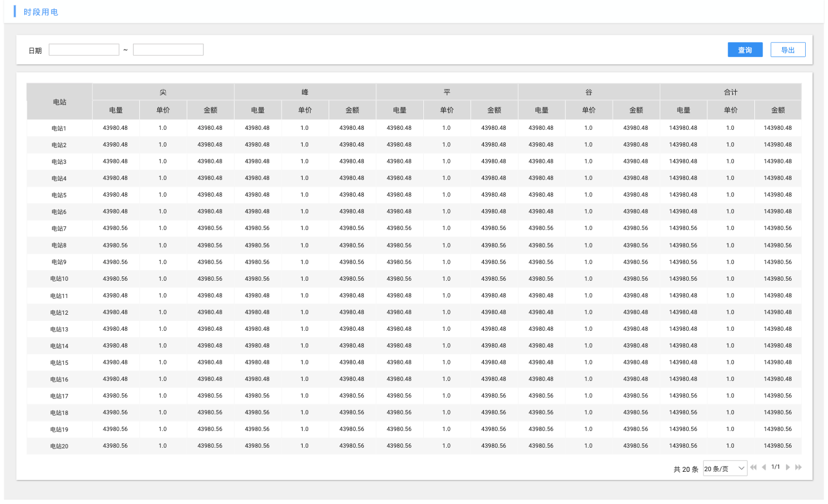Click 电量 header under 谷
This screenshot has height=504, width=828.
pos(541,110)
